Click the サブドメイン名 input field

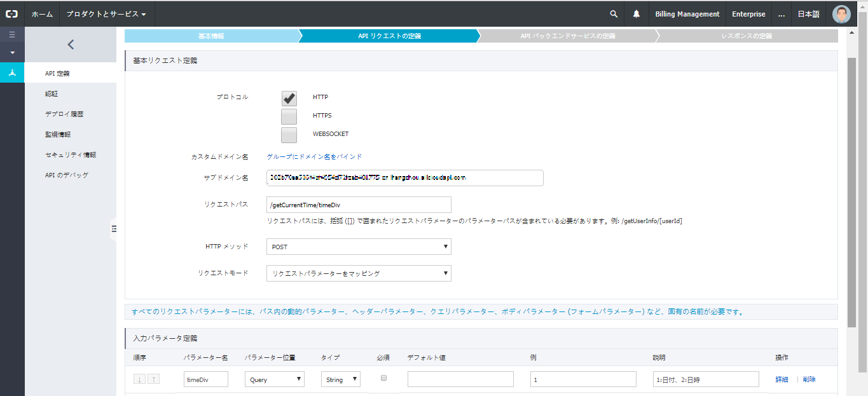click(405, 178)
